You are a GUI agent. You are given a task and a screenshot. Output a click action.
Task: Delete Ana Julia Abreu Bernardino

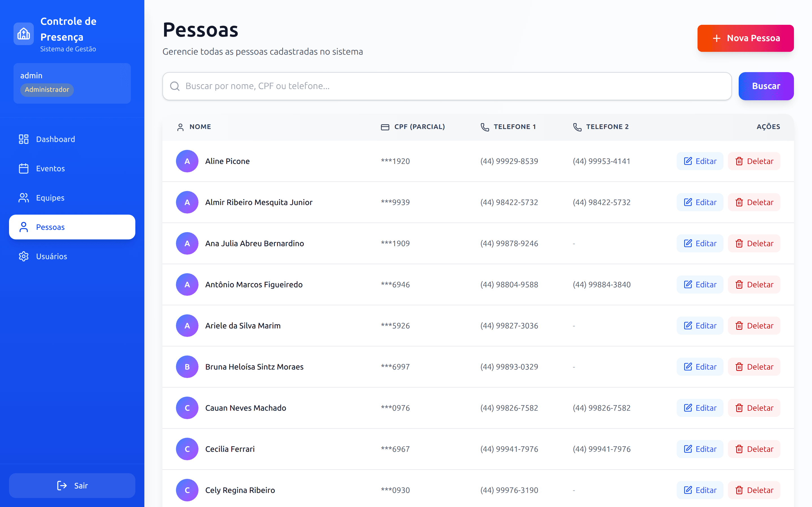tap(754, 243)
